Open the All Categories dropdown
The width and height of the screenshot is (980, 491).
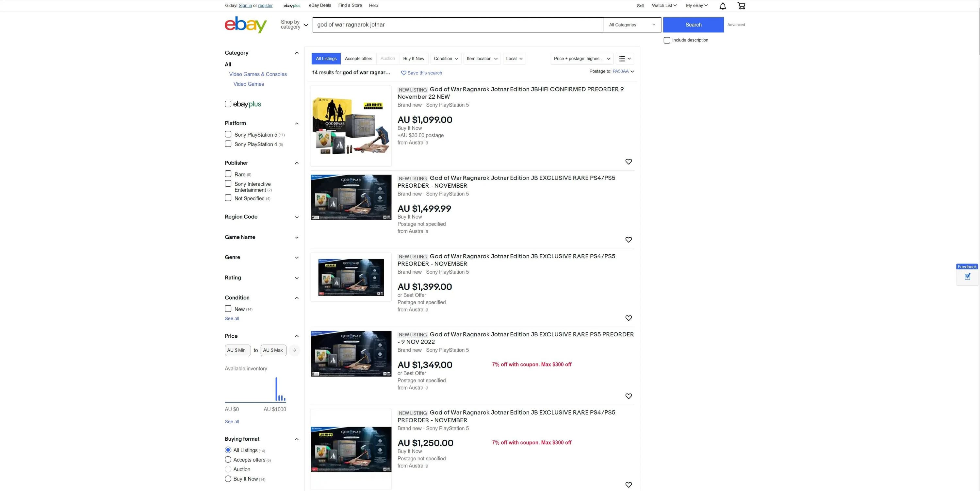point(631,25)
